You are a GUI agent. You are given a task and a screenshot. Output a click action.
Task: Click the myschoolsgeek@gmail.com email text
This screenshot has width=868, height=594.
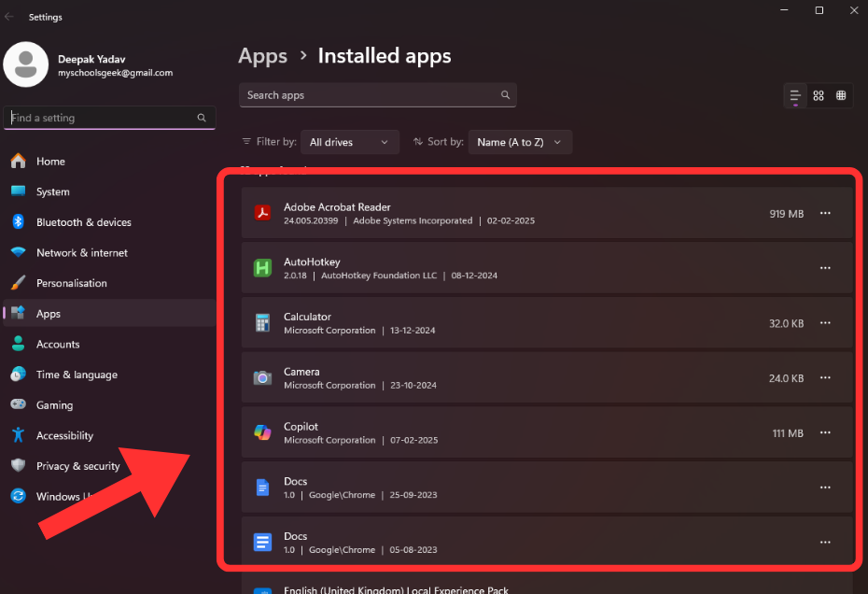click(115, 73)
